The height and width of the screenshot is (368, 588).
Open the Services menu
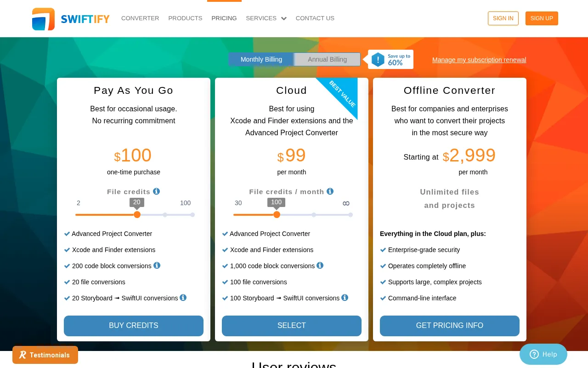point(261,18)
